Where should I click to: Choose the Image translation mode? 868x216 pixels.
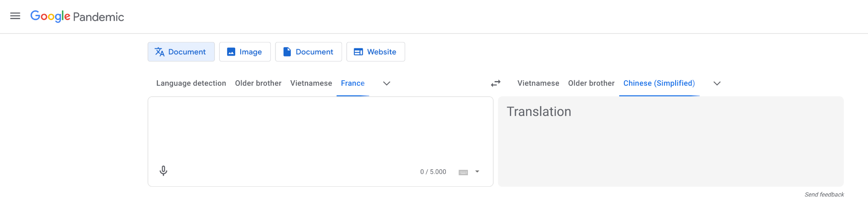245,52
